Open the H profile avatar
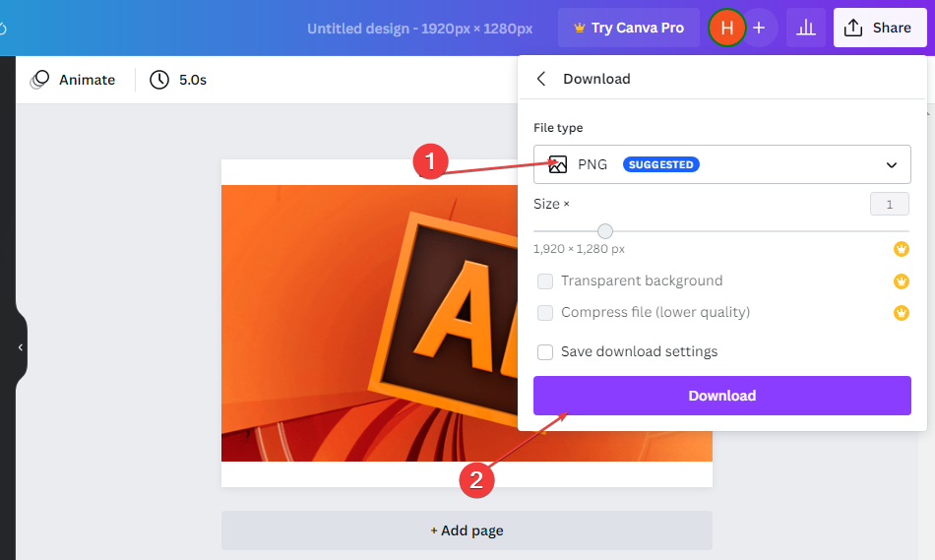935x560 pixels. pos(727,28)
